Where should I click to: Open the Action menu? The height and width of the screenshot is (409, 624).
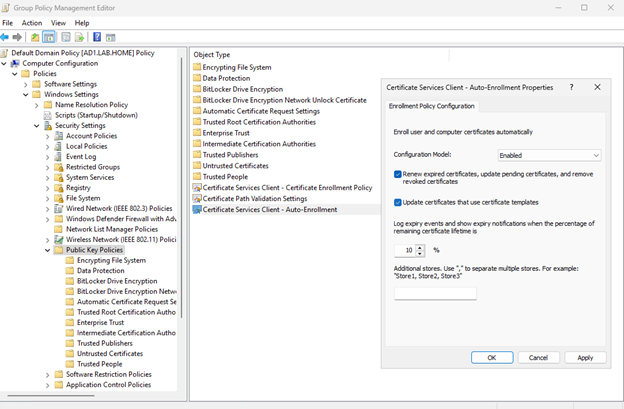(x=32, y=22)
